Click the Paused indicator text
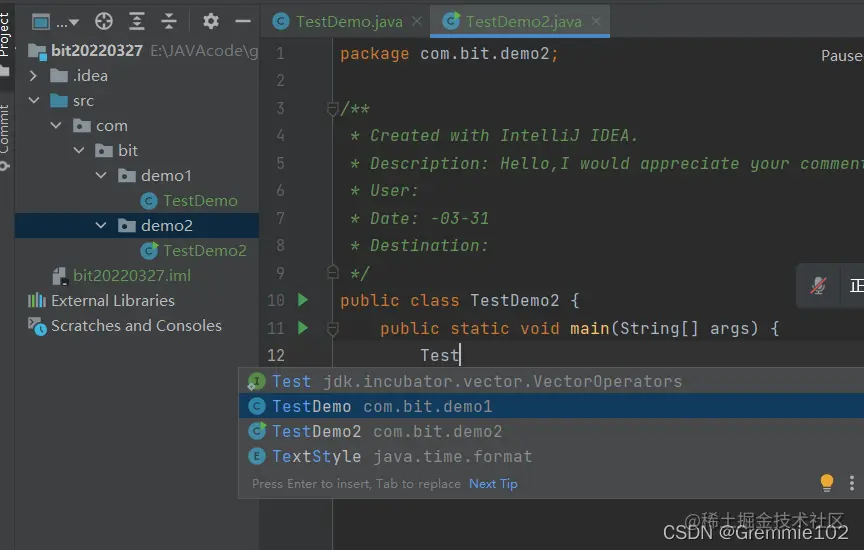The width and height of the screenshot is (864, 550). [842, 56]
